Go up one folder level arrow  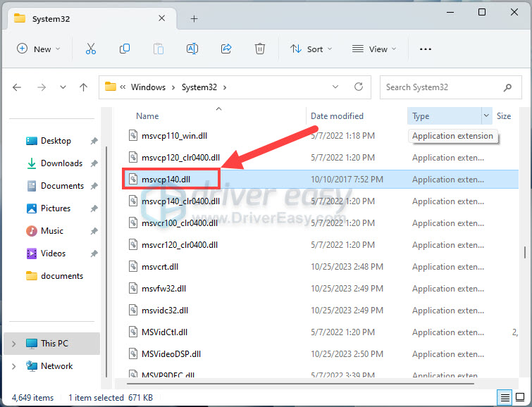[x=84, y=87]
